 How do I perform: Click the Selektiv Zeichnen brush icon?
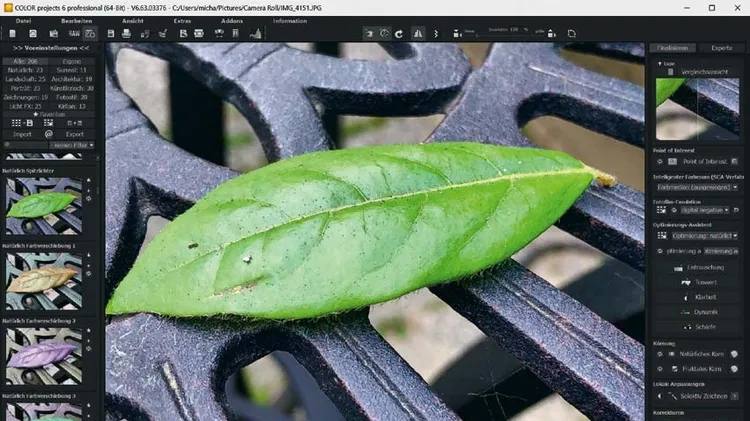point(673,396)
